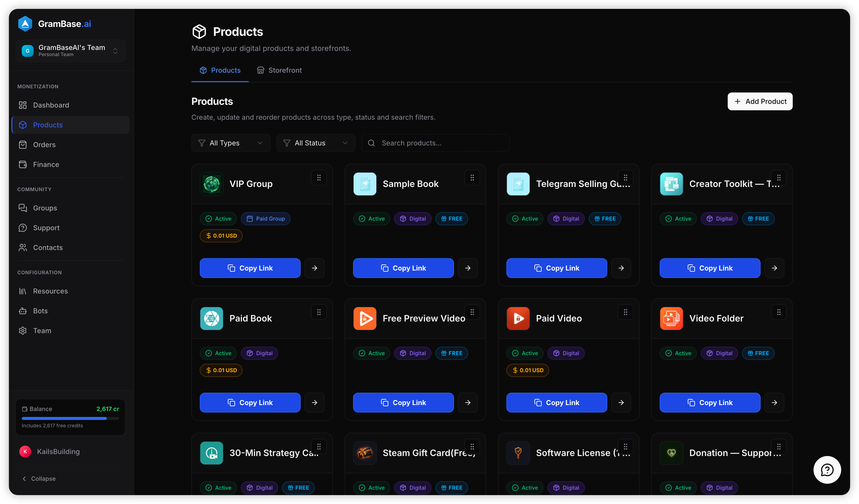This screenshot has height=504, width=859.
Task: Open the All Status filter dropdown
Action: tap(316, 143)
